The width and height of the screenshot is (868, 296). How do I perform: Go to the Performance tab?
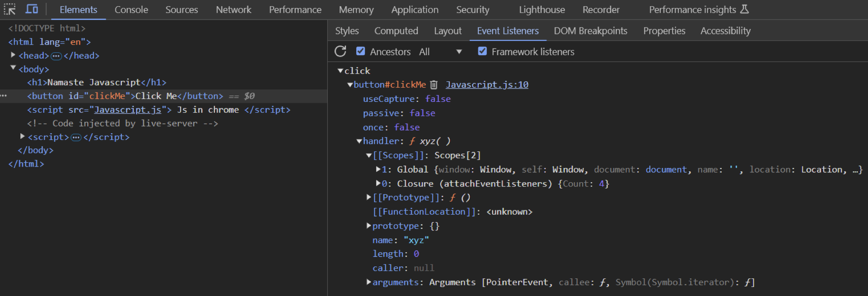pyautogui.click(x=295, y=10)
